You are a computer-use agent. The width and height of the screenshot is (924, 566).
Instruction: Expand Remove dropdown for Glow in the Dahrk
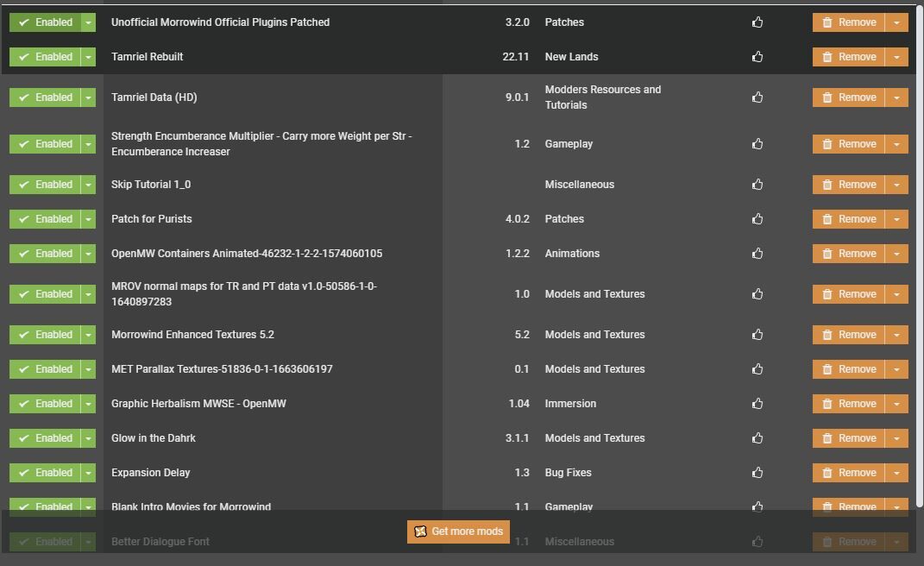(x=896, y=438)
